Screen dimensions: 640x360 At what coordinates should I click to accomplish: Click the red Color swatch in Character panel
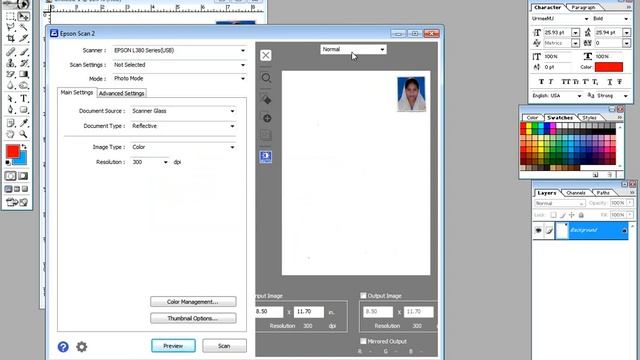click(x=609, y=67)
